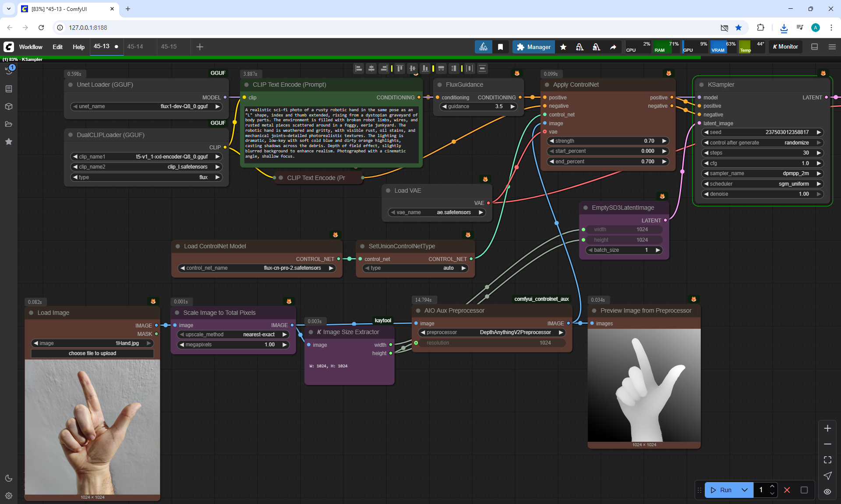Toggle link visibility eye icon

point(827,491)
